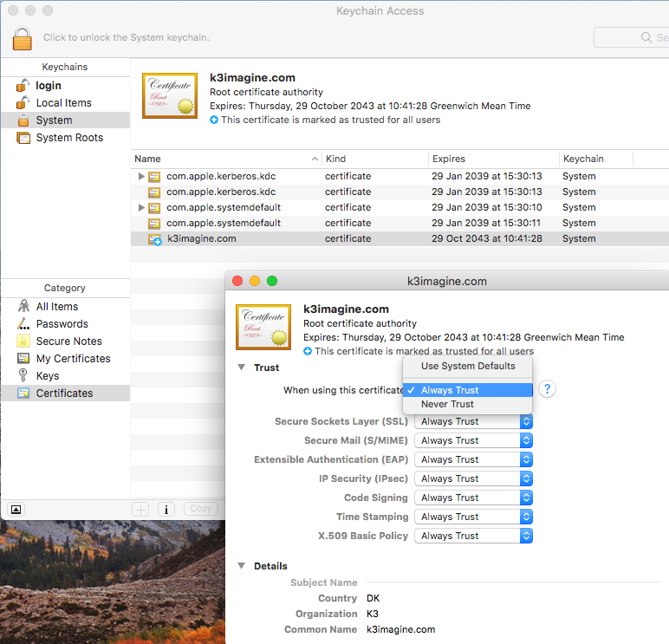Click the Local Items padlock icon
Image resolution: width=669 pixels, height=644 pixels.
(23, 103)
